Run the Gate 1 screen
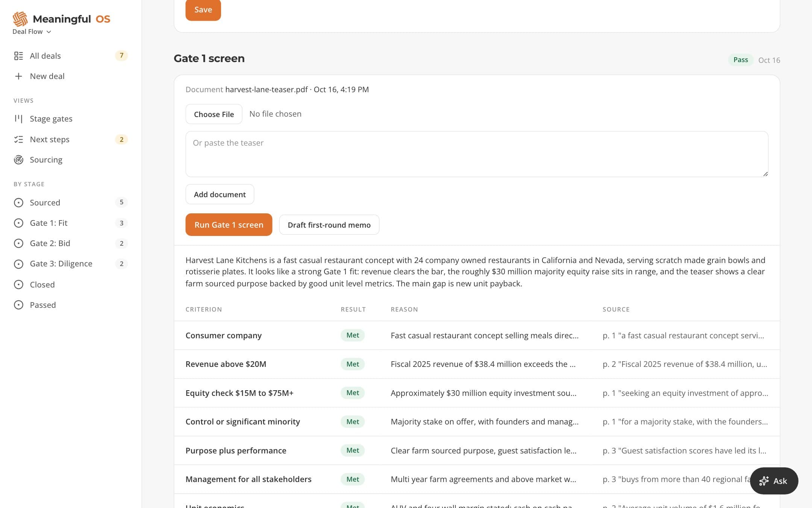This screenshot has height=508, width=812. click(229, 225)
